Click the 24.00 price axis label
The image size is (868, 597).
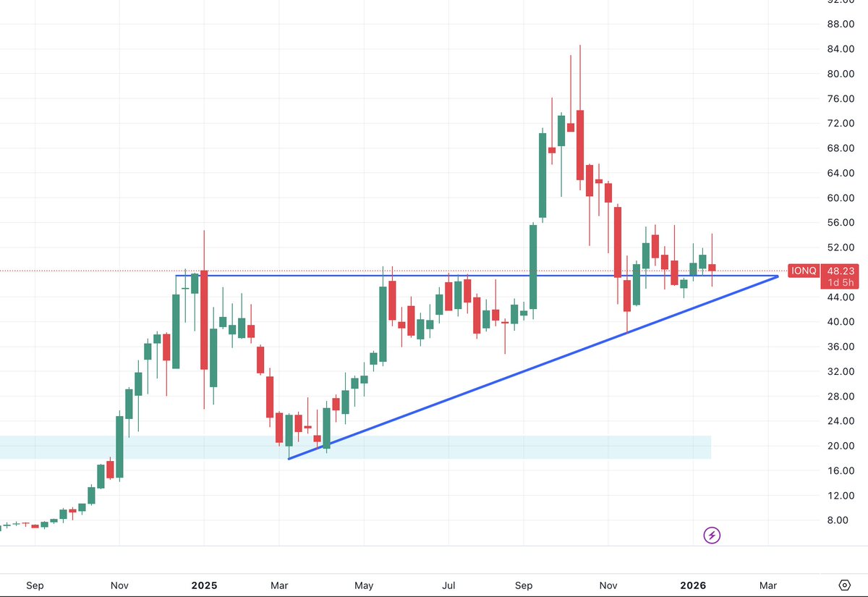pyautogui.click(x=841, y=421)
